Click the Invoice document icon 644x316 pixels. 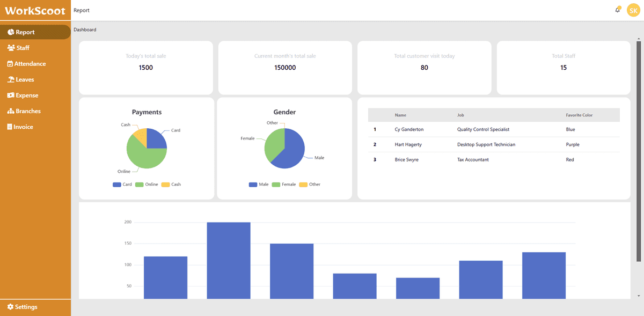[x=10, y=127]
